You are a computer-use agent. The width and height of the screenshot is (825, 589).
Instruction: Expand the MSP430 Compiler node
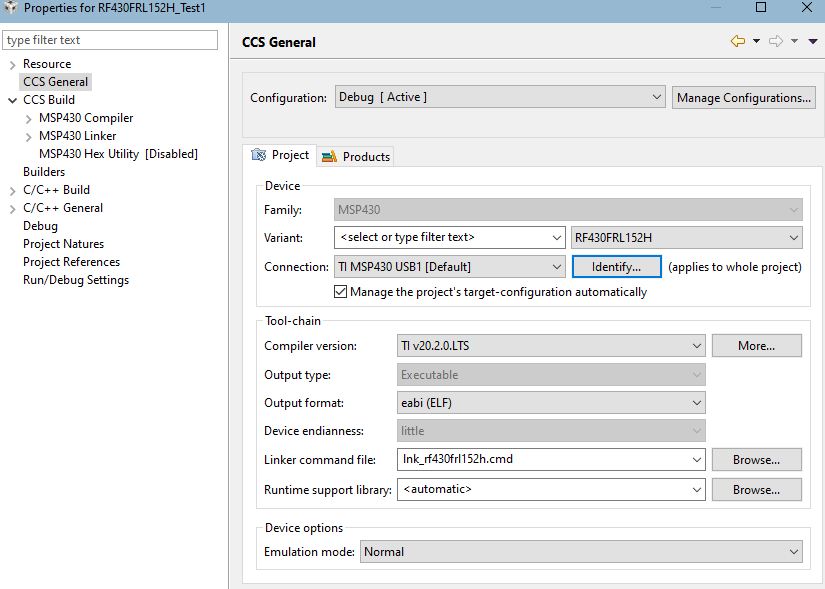(x=28, y=119)
